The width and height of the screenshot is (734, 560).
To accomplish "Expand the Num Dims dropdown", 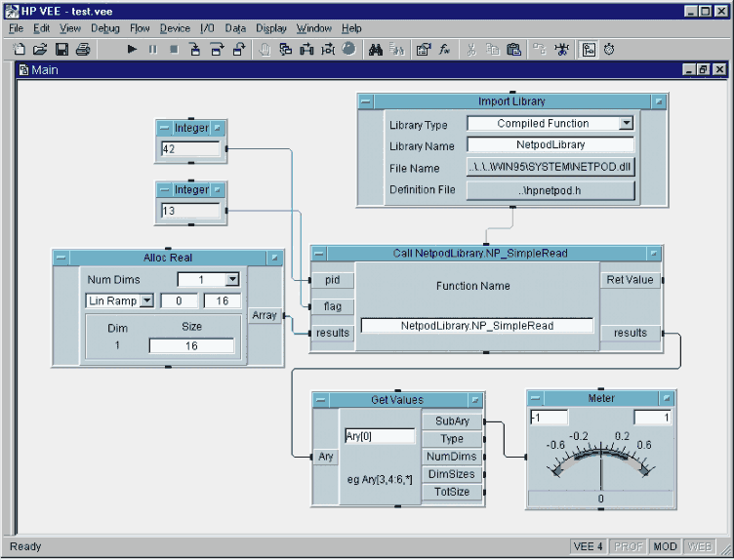I will point(232,280).
